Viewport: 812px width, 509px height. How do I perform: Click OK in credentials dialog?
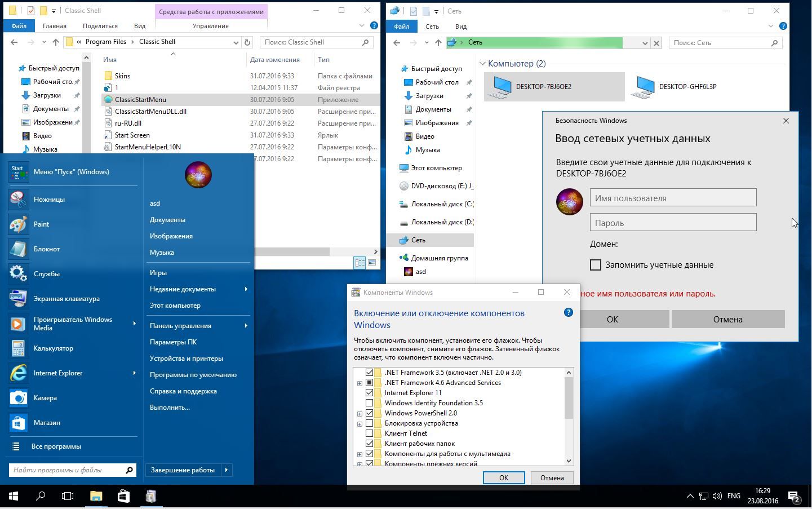click(613, 319)
